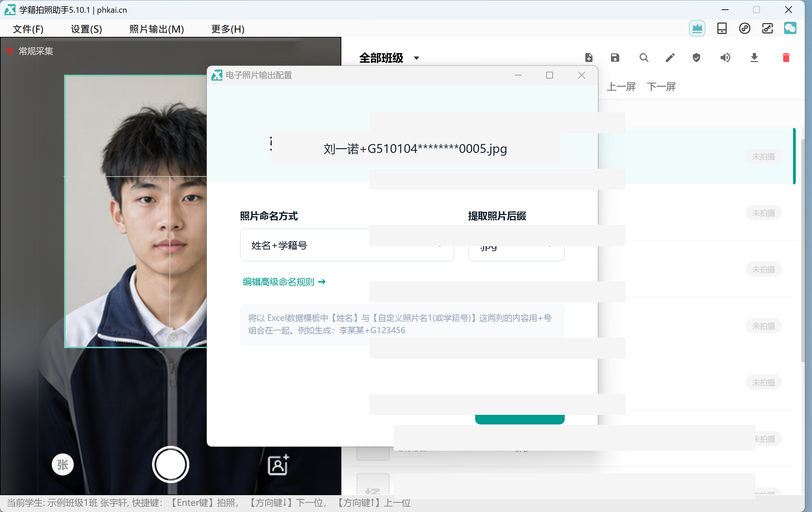This screenshot has width=812, height=512.
Task: Click the first 未拍摄 status badge in highlighted row
Action: 763,157
